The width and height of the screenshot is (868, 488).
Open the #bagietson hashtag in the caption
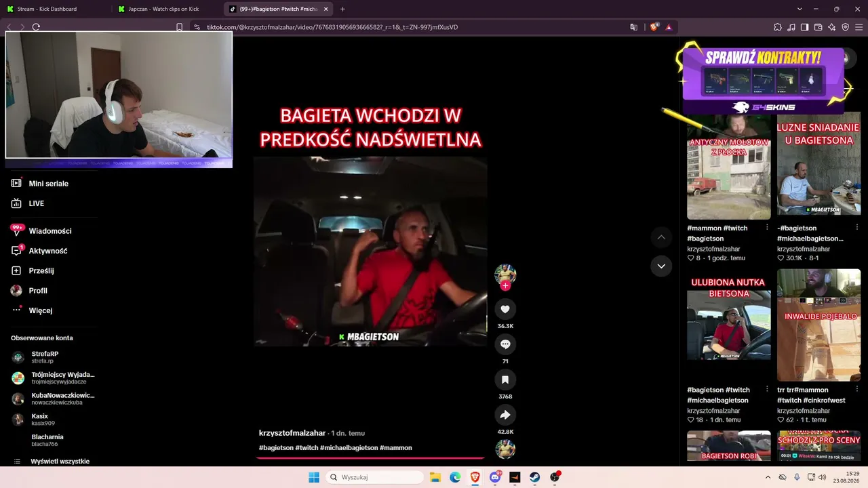pos(276,448)
